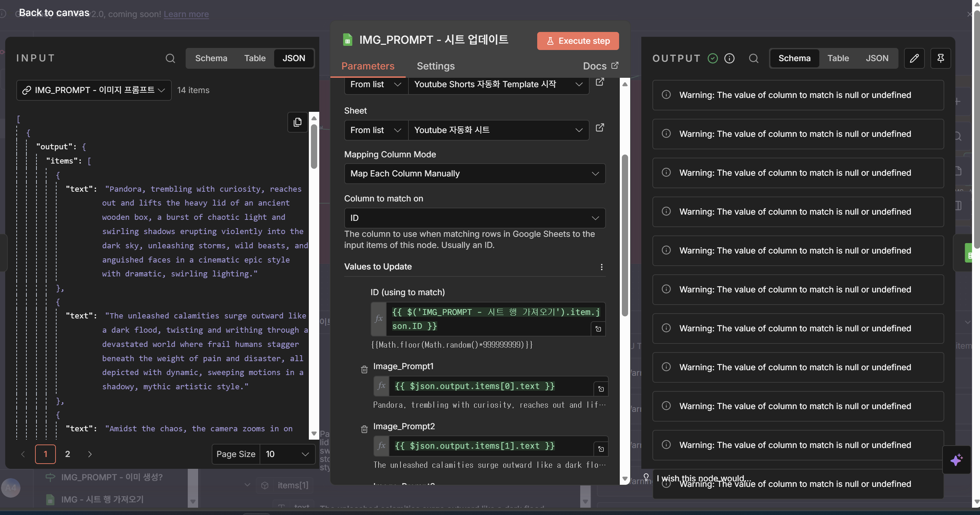Open the Settings tab
This screenshot has width=980, height=515.
[x=435, y=66]
